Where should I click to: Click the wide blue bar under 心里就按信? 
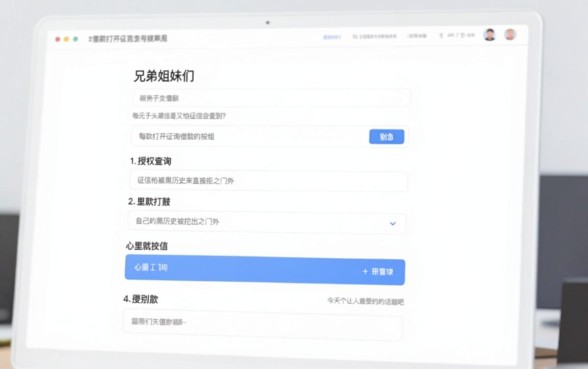pos(265,270)
